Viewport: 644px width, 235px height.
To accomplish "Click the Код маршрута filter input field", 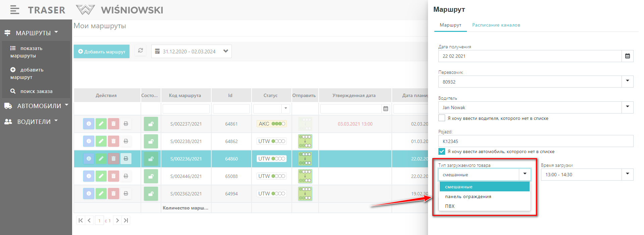I will pos(186,109).
